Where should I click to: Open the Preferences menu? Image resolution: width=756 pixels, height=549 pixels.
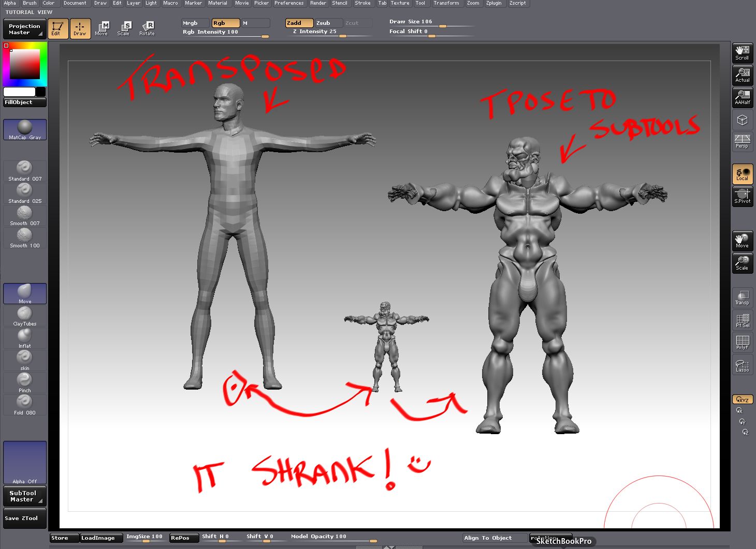coord(288,3)
